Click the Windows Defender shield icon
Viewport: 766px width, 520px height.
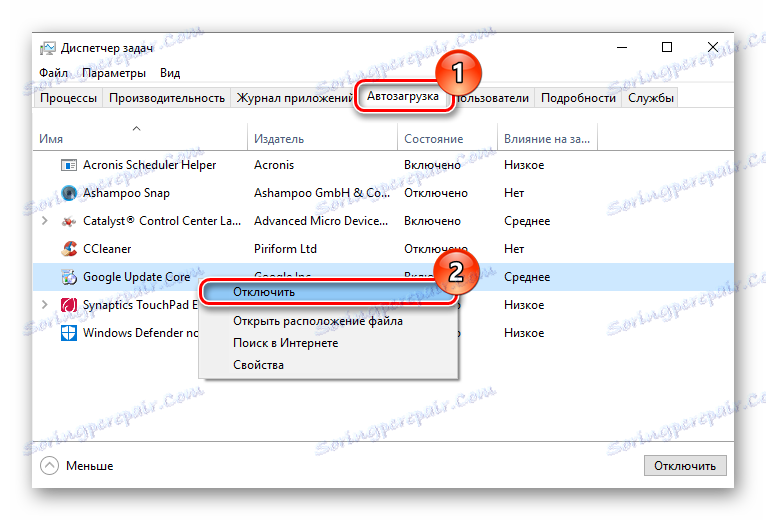(69, 333)
